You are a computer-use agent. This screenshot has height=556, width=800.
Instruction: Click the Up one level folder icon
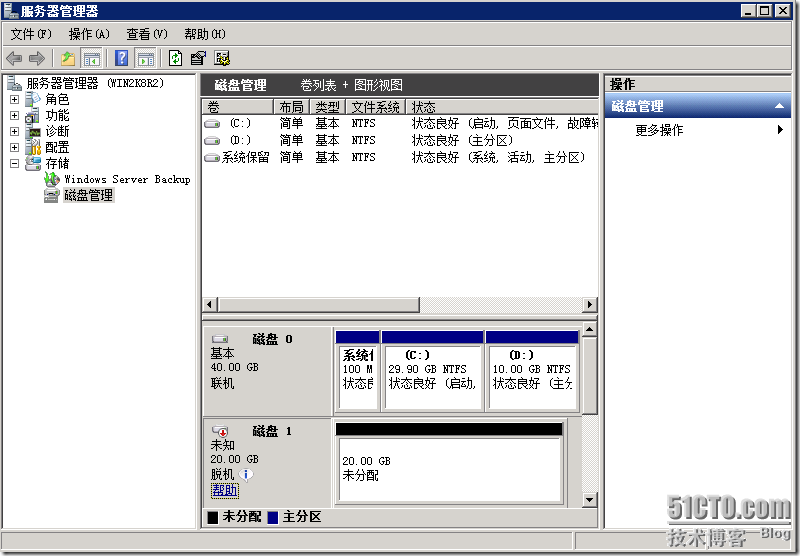tap(68, 58)
